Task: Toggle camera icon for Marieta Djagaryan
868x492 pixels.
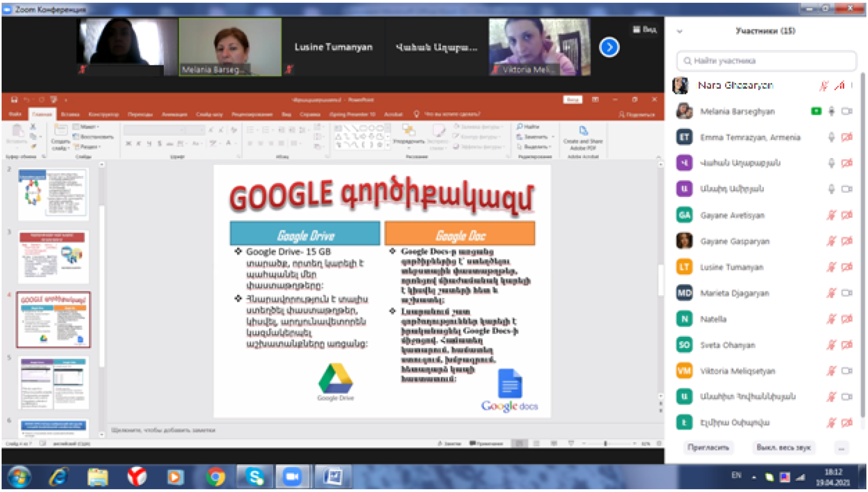Action: pos(847,293)
